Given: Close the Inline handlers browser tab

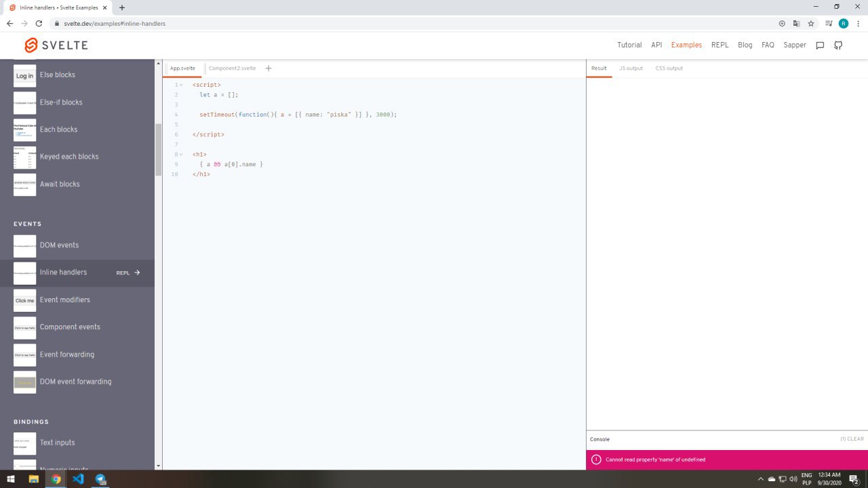Looking at the screenshot, I should point(104,7).
